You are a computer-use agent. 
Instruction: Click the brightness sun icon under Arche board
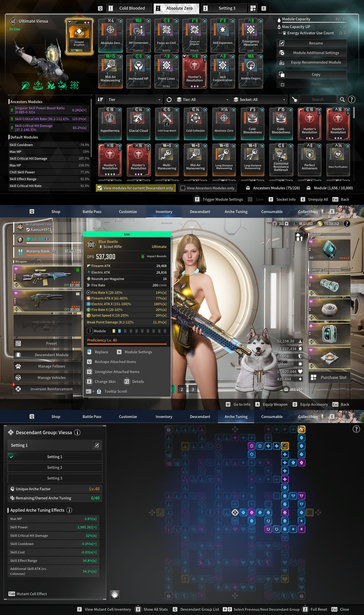point(115,595)
